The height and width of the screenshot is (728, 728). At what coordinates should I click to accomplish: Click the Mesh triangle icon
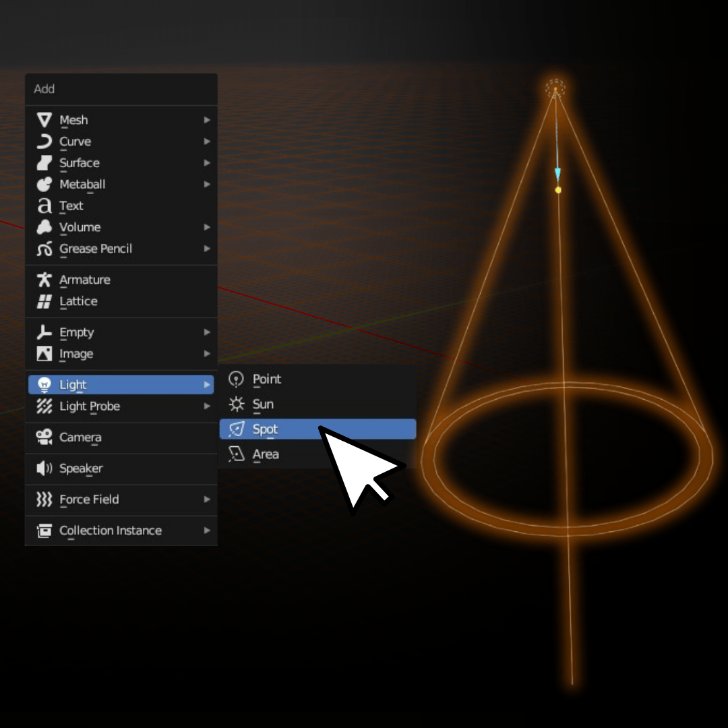click(x=44, y=120)
